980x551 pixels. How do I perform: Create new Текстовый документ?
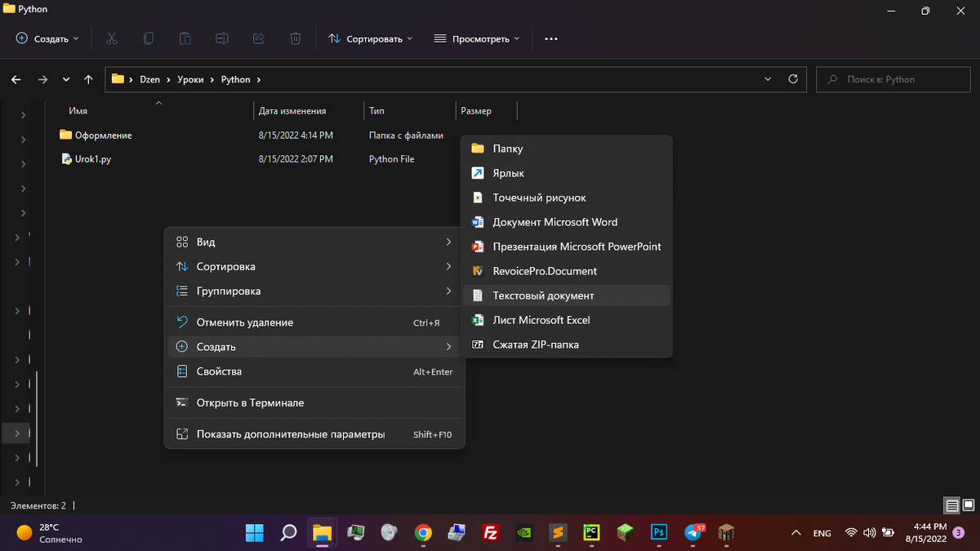coord(567,295)
